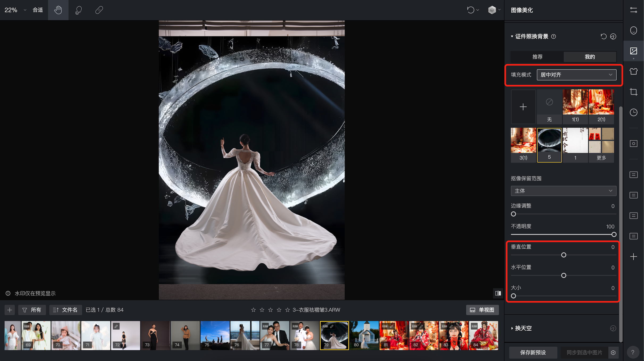
Task: Open the history clock panel
Action: (x=633, y=112)
